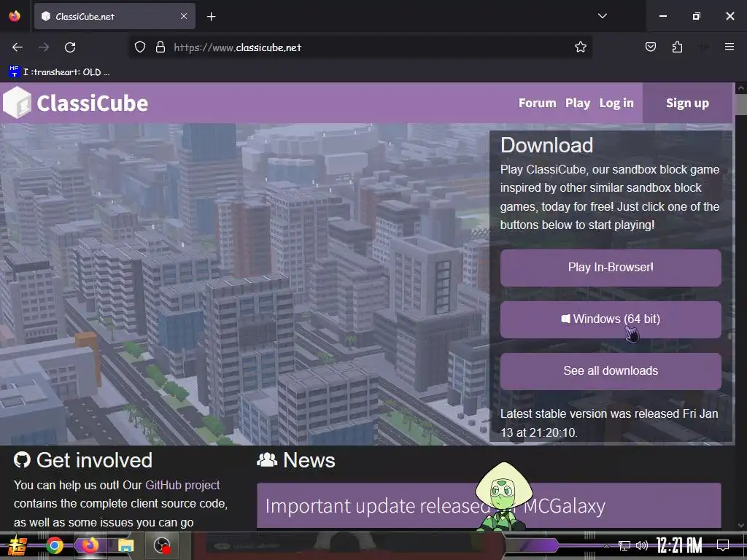Click ClassiCube site title text
This screenshot has width=747, height=560.
click(93, 104)
